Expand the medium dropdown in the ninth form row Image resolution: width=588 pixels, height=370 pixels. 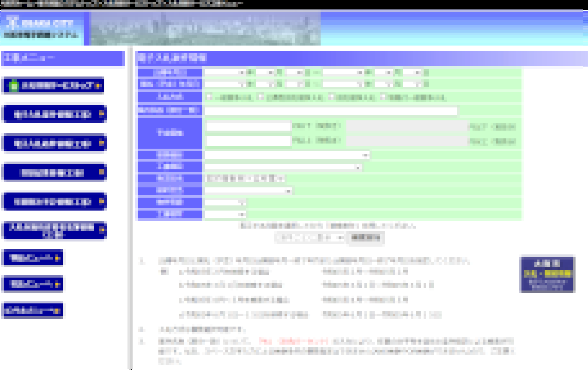(x=249, y=190)
